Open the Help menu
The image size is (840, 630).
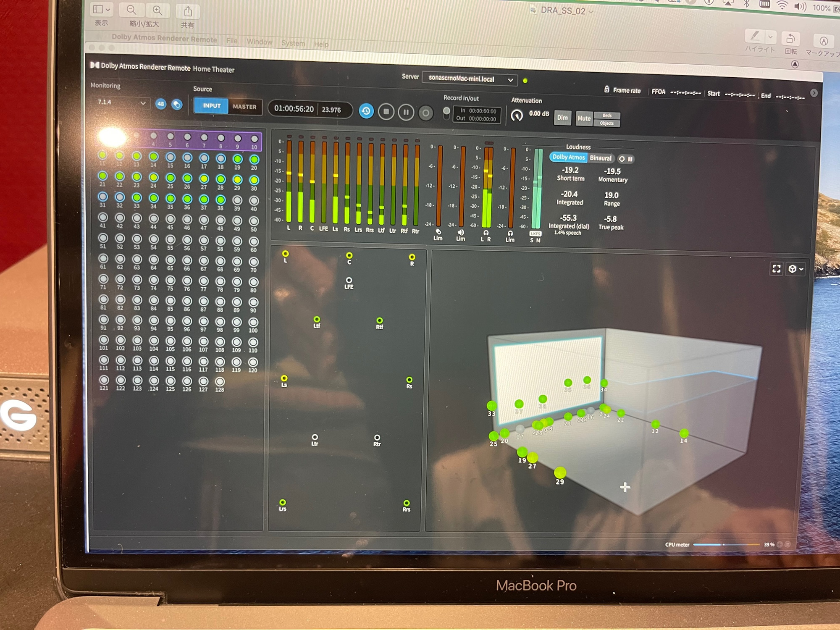tap(321, 44)
